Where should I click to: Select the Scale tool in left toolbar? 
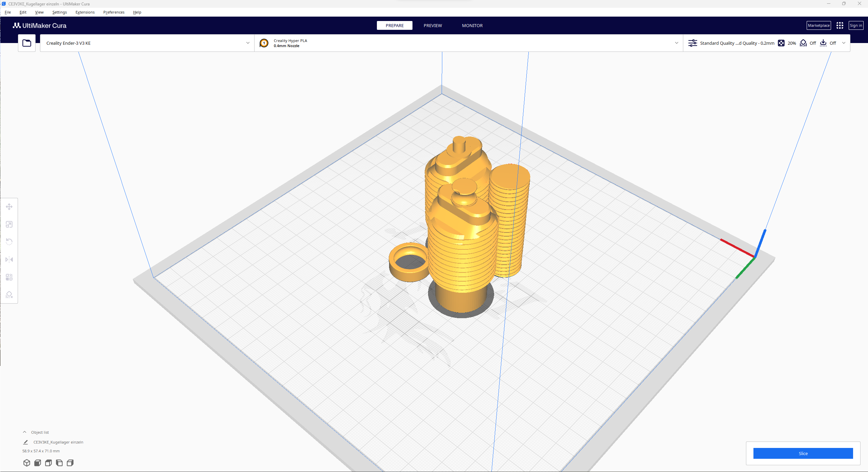(x=9, y=224)
